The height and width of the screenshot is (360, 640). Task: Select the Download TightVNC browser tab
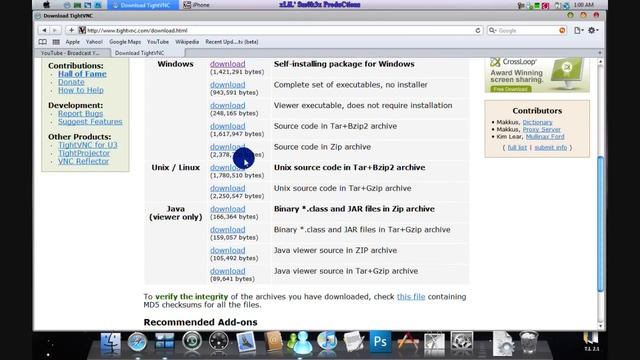pos(140,53)
